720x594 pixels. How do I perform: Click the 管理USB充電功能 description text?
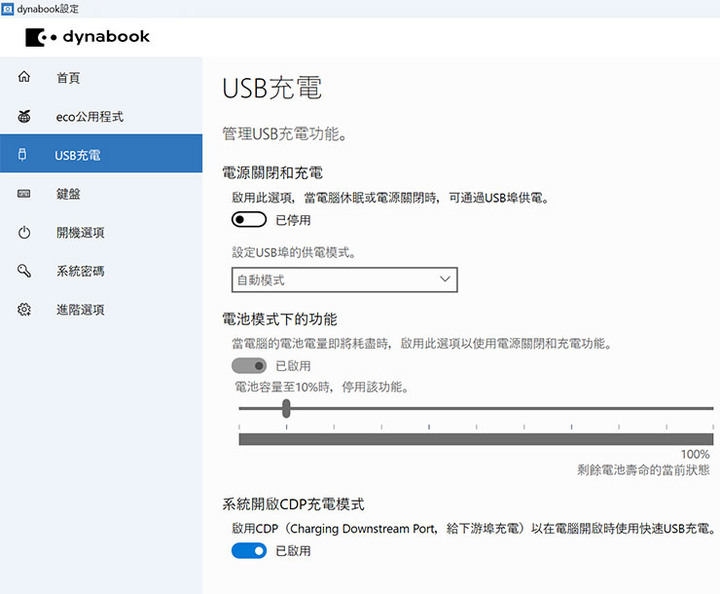285,134
